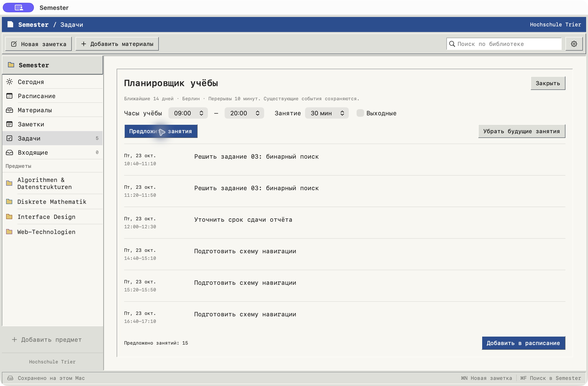
Task: Open the 20:00 end time dropdown
Action: coord(244,113)
